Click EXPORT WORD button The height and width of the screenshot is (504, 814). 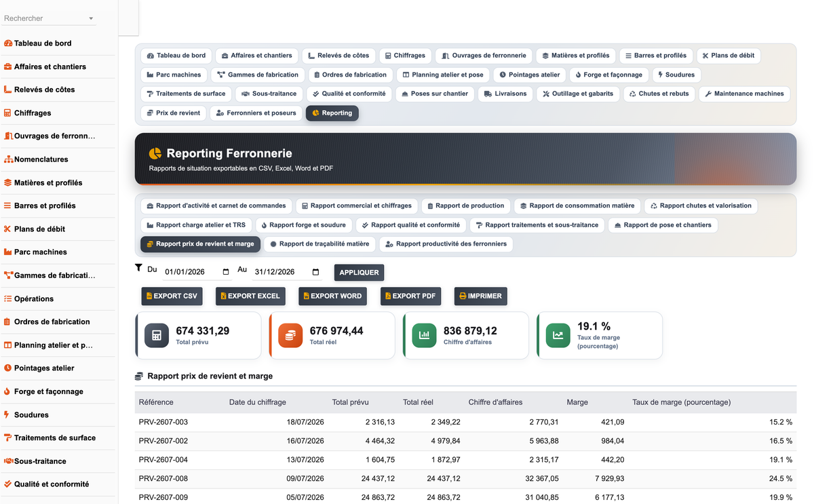pyautogui.click(x=332, y=296)
